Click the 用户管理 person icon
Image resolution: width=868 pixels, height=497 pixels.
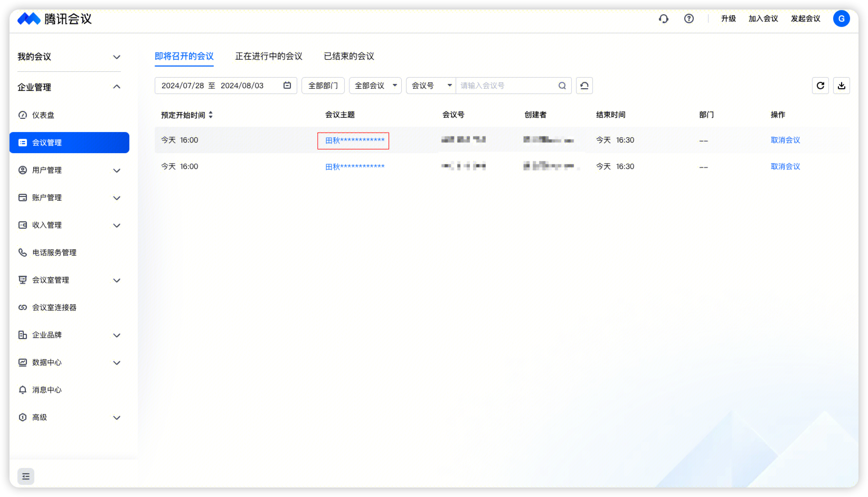click(23, 170)
